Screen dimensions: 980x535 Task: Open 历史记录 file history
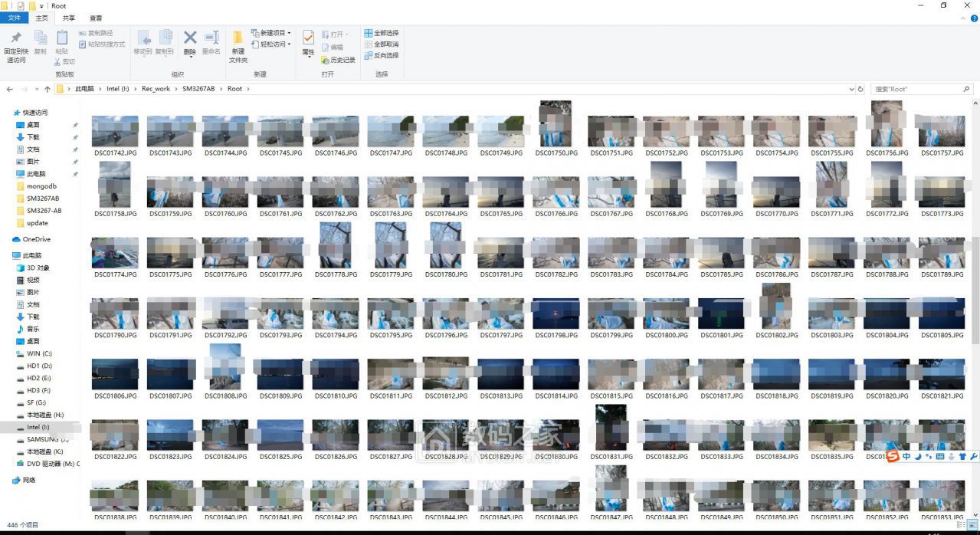(x=338, y=60)
